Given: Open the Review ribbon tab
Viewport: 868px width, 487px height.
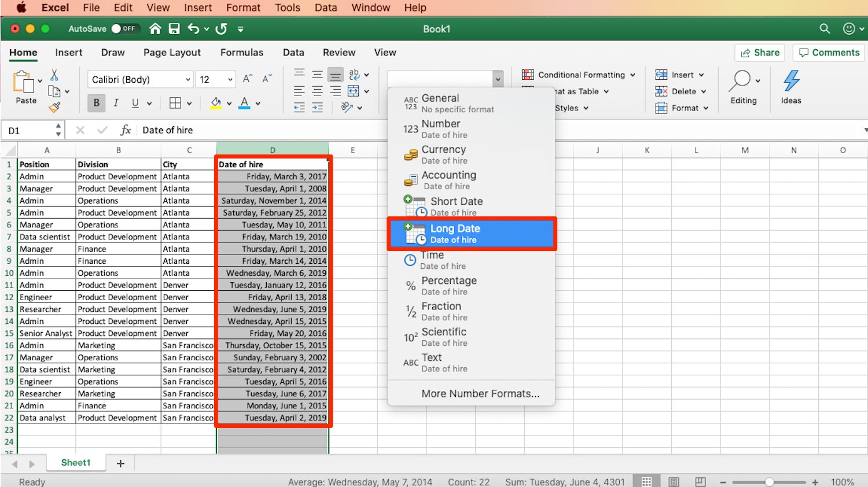Looking at the screenshot, I should [339, 53].
